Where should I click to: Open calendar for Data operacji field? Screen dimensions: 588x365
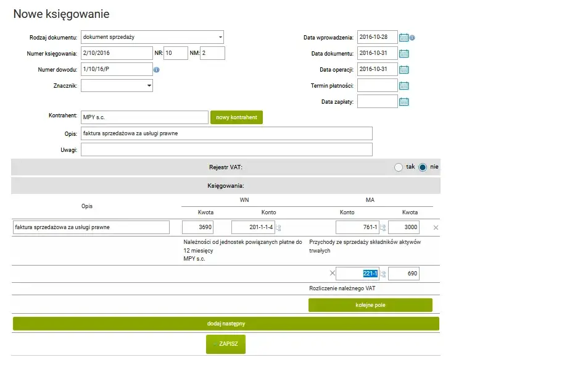tap(404, 69)
